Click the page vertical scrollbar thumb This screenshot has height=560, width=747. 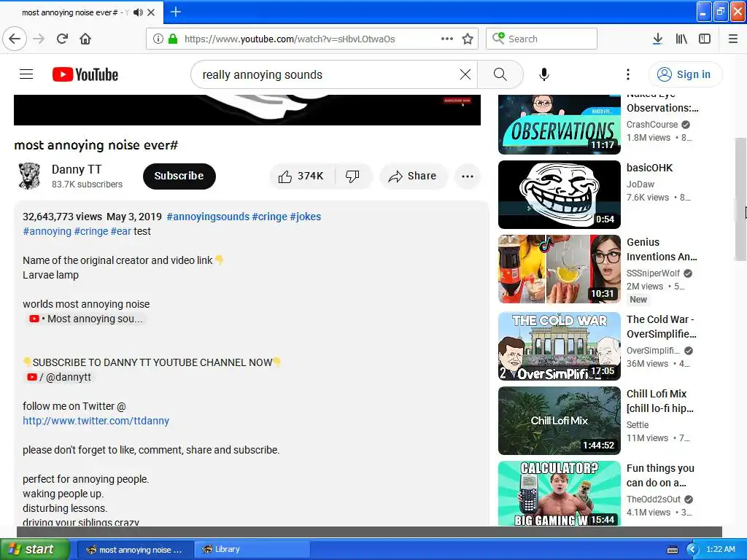pyautogui.click(x=740, y=199)
